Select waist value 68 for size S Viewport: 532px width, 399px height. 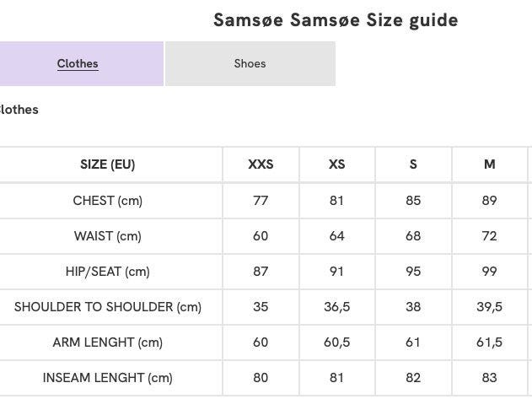click(x=413, y=236)
